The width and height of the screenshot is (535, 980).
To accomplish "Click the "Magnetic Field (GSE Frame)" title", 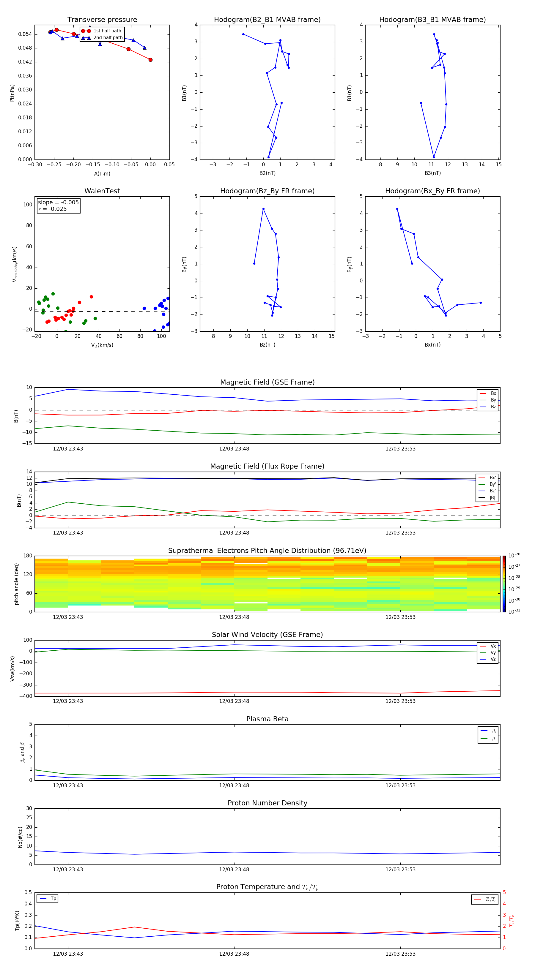I will point(267,382).
